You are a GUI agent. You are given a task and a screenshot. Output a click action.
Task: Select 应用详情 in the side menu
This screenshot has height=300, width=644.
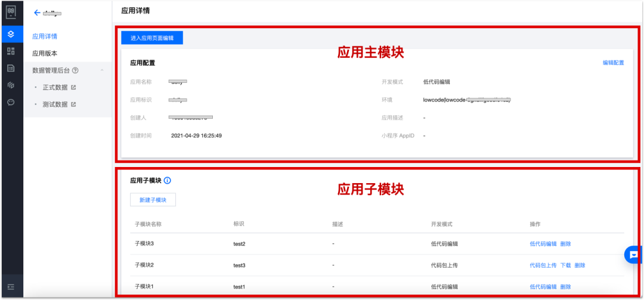(45, 36)
